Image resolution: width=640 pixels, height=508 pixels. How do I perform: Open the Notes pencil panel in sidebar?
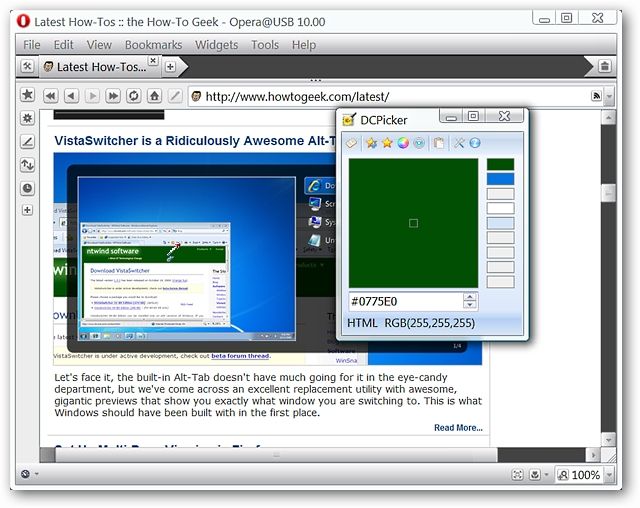27,142
